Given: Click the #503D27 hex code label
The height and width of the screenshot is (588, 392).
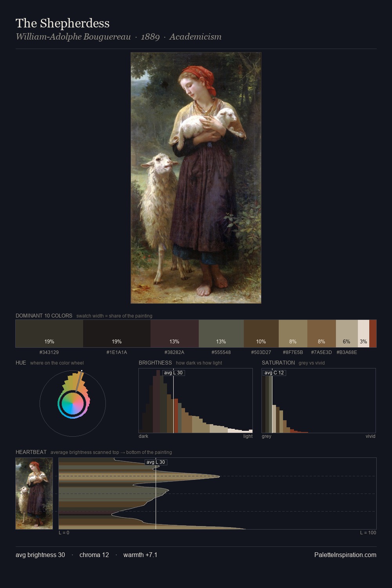Looking at the screenshot, I should (261, 352).
